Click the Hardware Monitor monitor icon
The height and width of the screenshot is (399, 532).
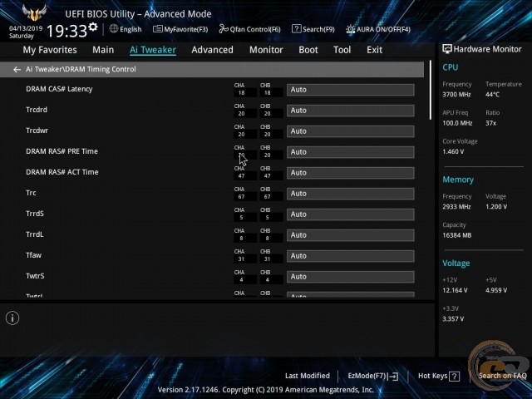point(447,49)
